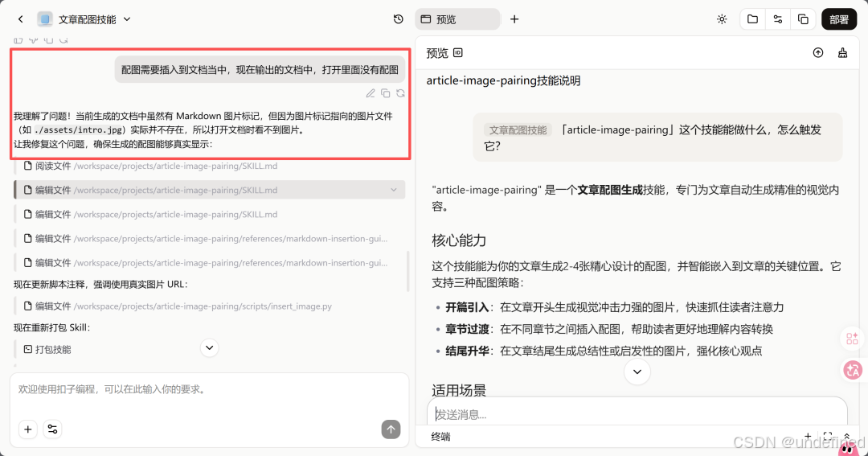The height and width of the screenshot is (456, 868).
Task: Open chat options sliders icon below input
Action: pyautogui.click(x=52, y=429)
